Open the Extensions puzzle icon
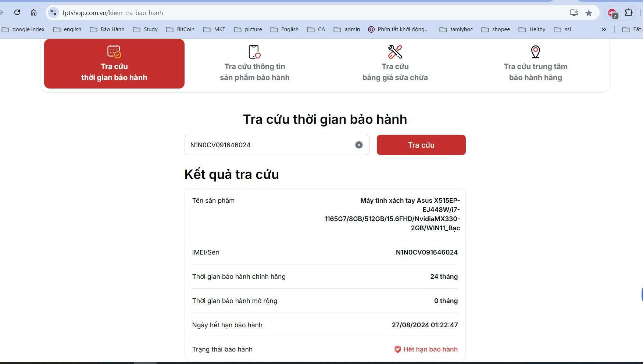643x364 pixels. point(629,12)
